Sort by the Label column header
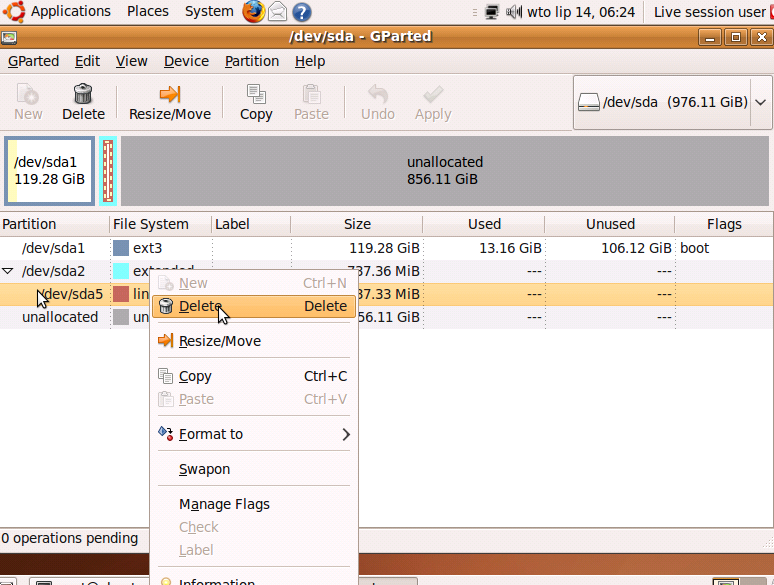774x585 pixels. [251, 224]
